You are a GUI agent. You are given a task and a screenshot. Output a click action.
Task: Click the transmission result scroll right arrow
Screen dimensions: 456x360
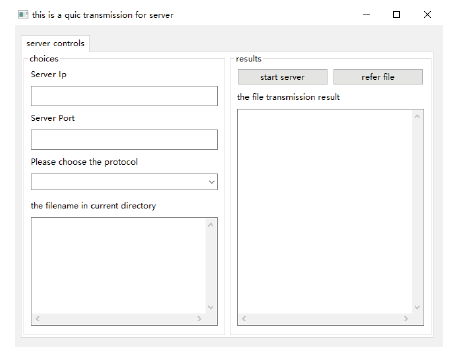[406, 318]
